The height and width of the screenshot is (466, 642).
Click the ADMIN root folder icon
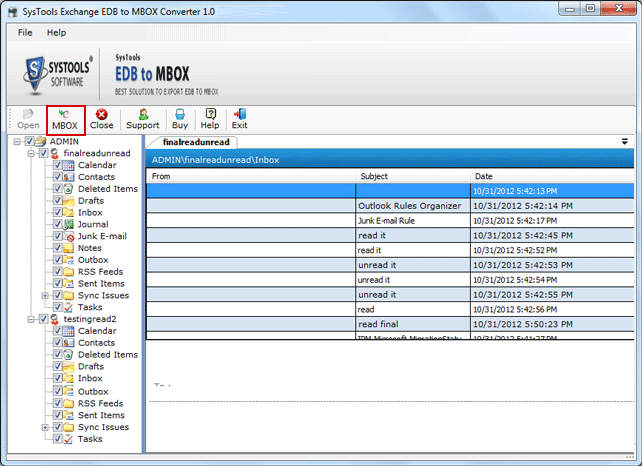click(x=41, y=141)
